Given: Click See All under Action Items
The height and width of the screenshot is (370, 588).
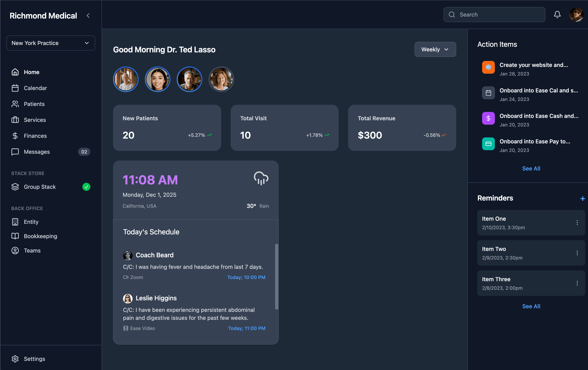Looking at the screenshot, I should click(x=531, y=168).
